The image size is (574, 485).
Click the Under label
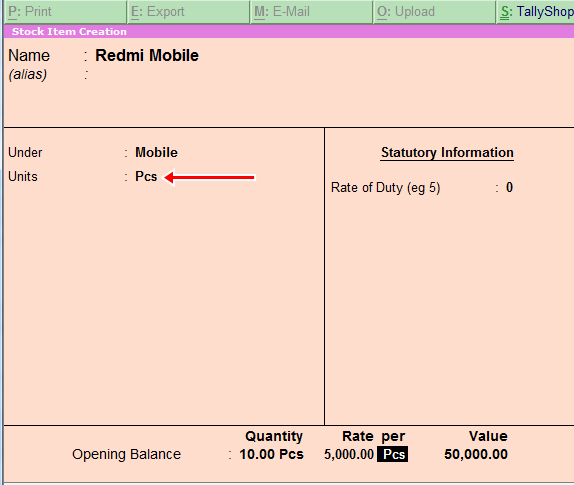click(25, 152)
